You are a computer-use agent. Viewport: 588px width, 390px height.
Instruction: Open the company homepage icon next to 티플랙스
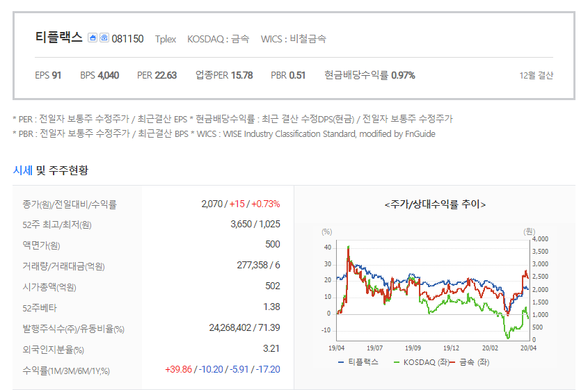93,38
